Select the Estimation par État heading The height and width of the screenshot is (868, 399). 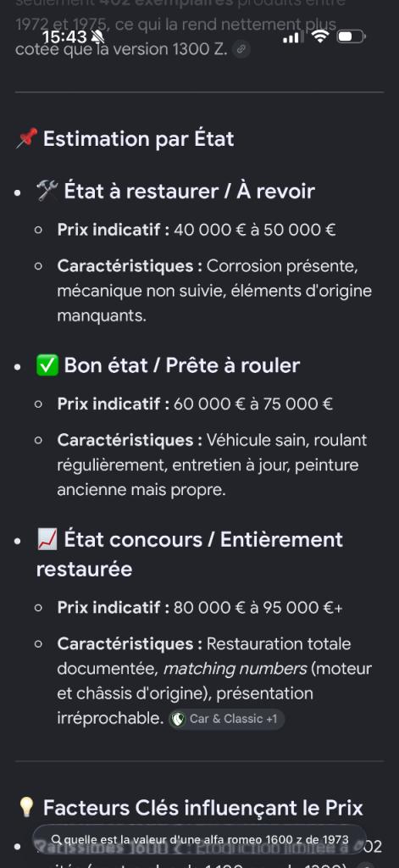pos(138,139)
